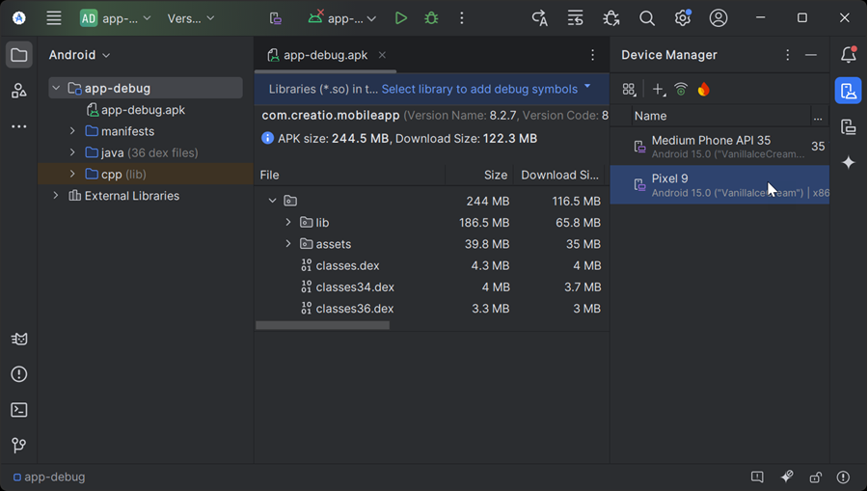The width and height of the screenshot is (868, 491).
Task: Click app-debug in the status bar
Action: [x=49, y=477]
